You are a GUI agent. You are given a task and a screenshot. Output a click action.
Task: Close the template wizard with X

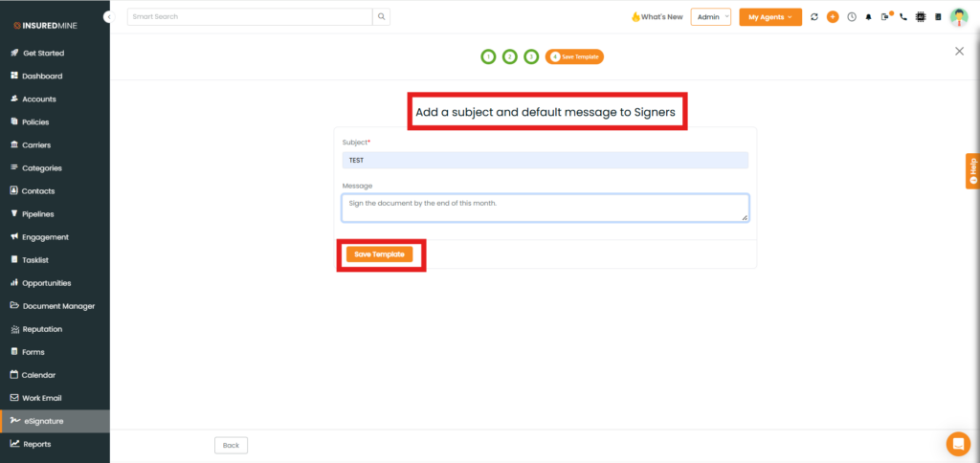(x=959, y=52)
